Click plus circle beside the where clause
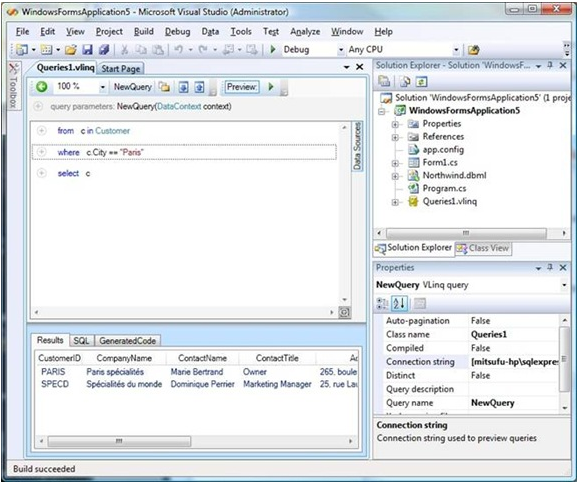Screen dimensions: 580x485 41,152
